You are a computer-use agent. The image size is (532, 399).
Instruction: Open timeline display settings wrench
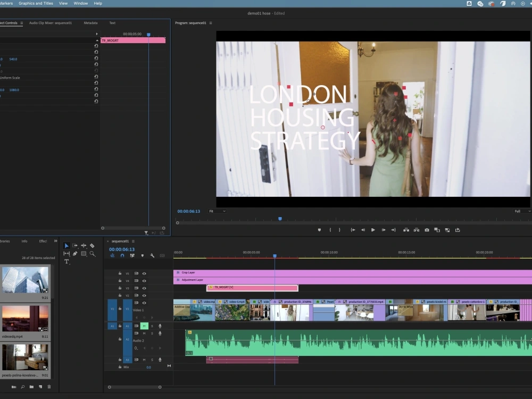tap(152, 255)
